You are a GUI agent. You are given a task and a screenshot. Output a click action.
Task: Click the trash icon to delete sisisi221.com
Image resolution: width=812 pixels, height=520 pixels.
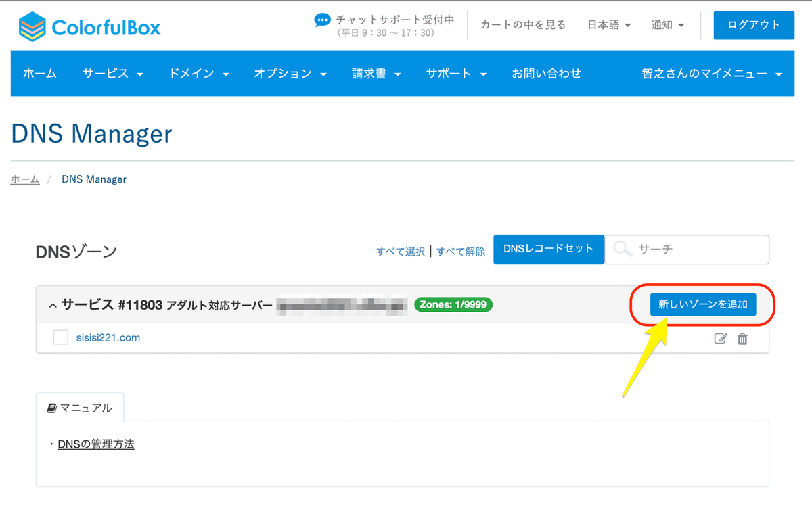[742, 339]
